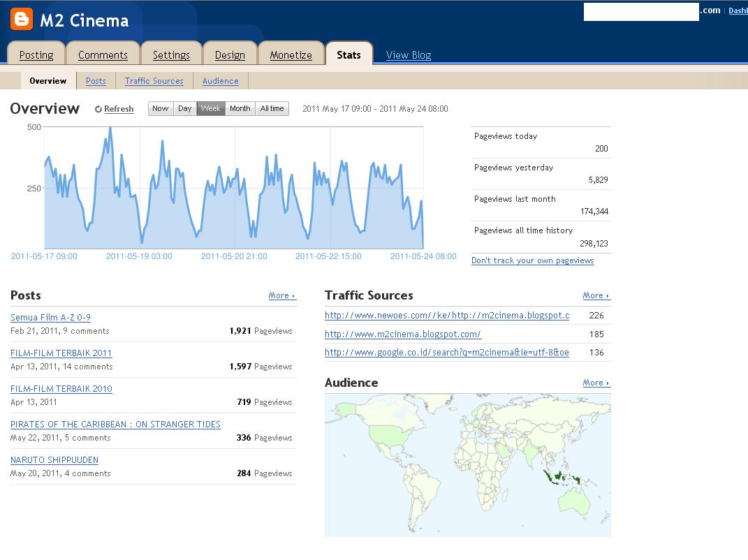Click the chart axis label 2011-05-19 03:00
This screenshot has height=560, width=748.
pos(139,256)
